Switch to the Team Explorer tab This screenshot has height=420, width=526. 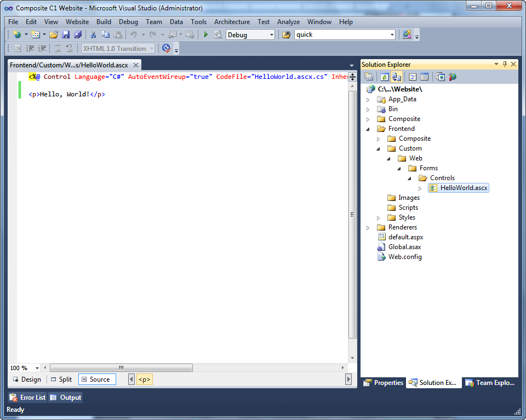(490, 383)
